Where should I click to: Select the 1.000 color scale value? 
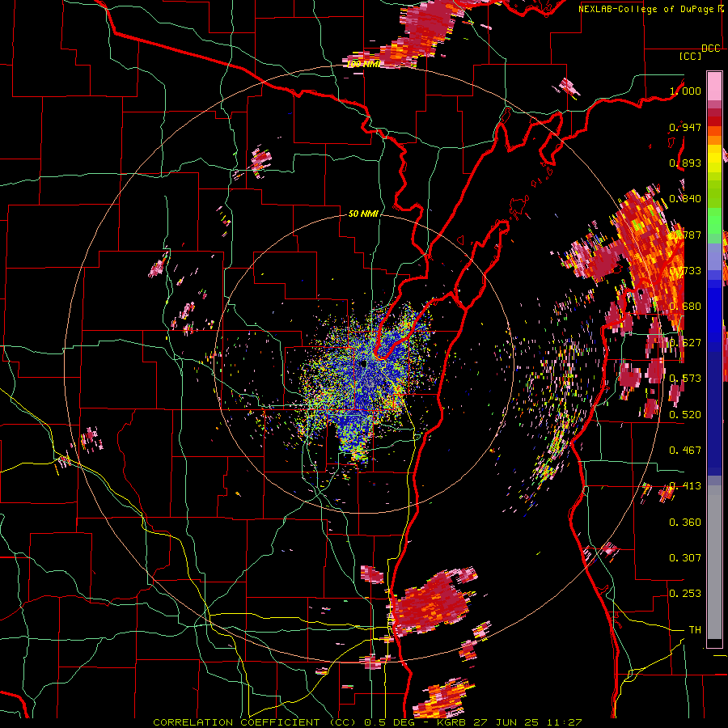[x=685, y=91]
